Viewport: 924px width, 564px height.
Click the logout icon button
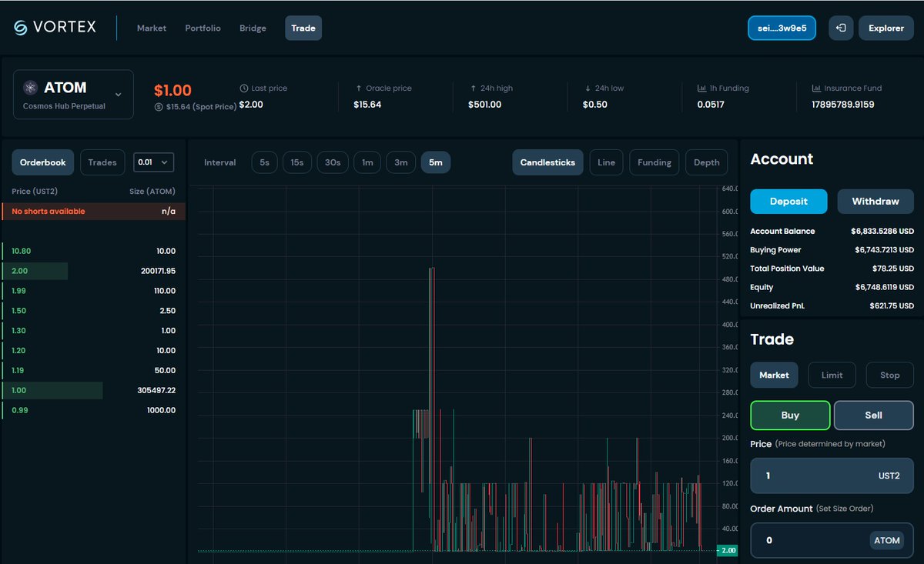pyautogui.click(x=841, y=28)
